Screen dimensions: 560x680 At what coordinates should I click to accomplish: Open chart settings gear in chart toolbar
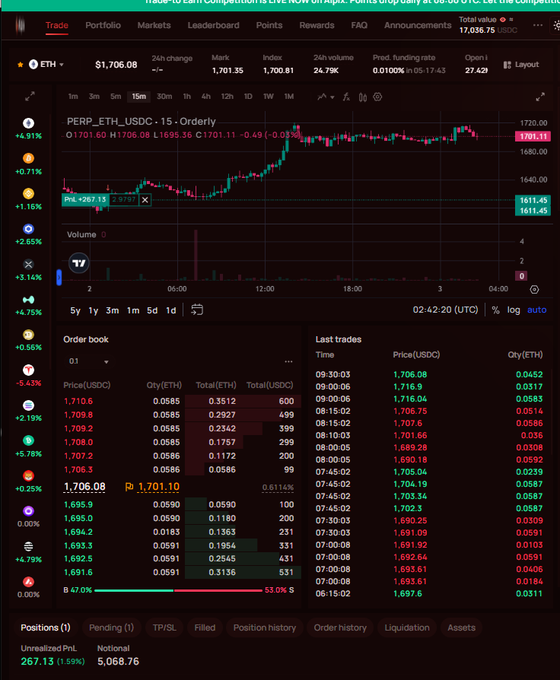(378, 97)
